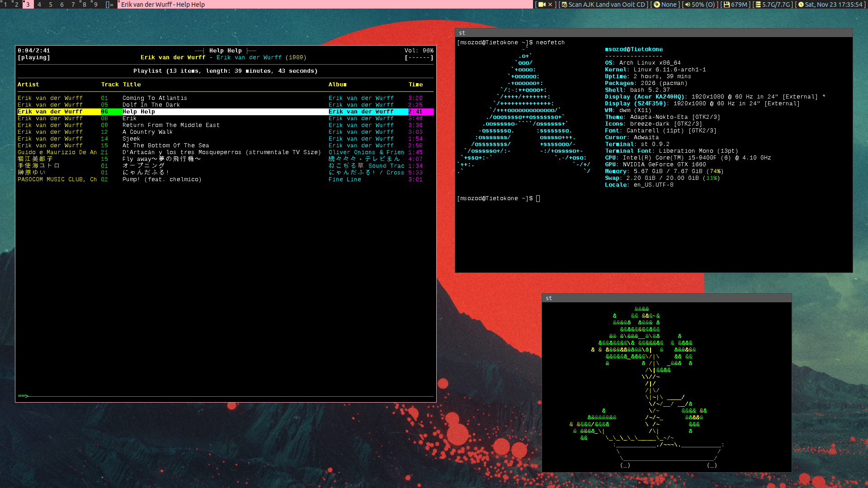Click the camera icon in status bar
The width and height of the screenshot is (868, 488).
(x=542, y=5)
